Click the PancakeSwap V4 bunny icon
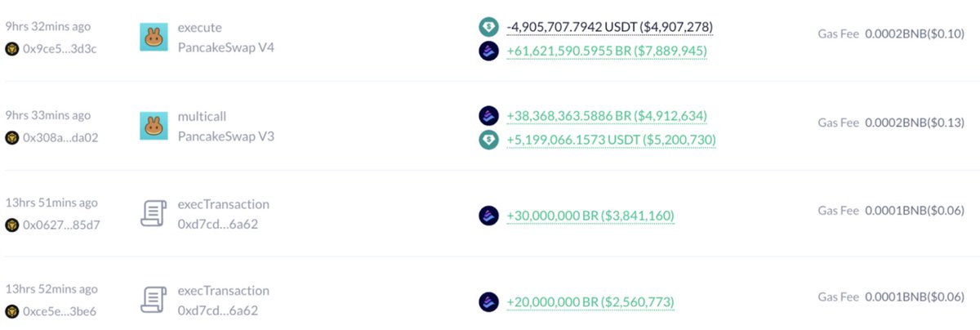 [154, 38]
